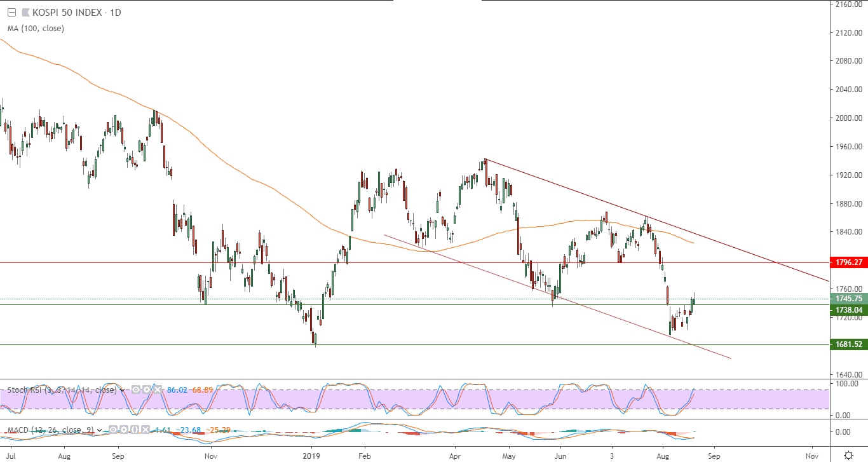Click the Sep label left of Nov on time axis
Screen dimensions: 868x462
pos(713,456)
